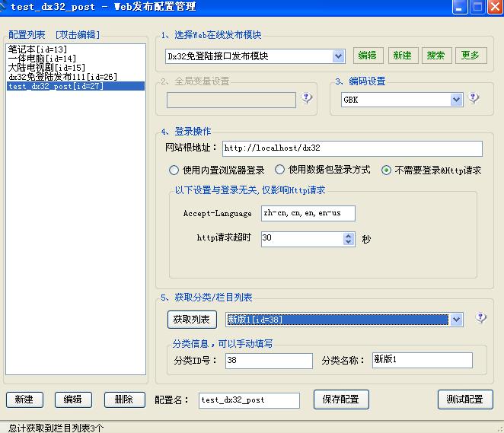Screen dimensions: 504x433
Task: Choose 不需要登录&Http请求 radio option
Action: (387, 170)
